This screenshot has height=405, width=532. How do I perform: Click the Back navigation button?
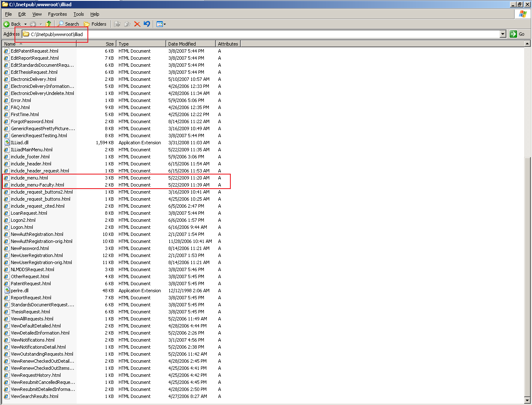[x=12, y=24]
